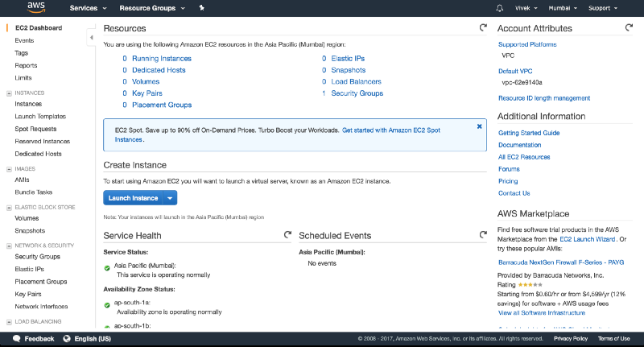Refresh Account Attributes panel

click(x=629, y=27)
